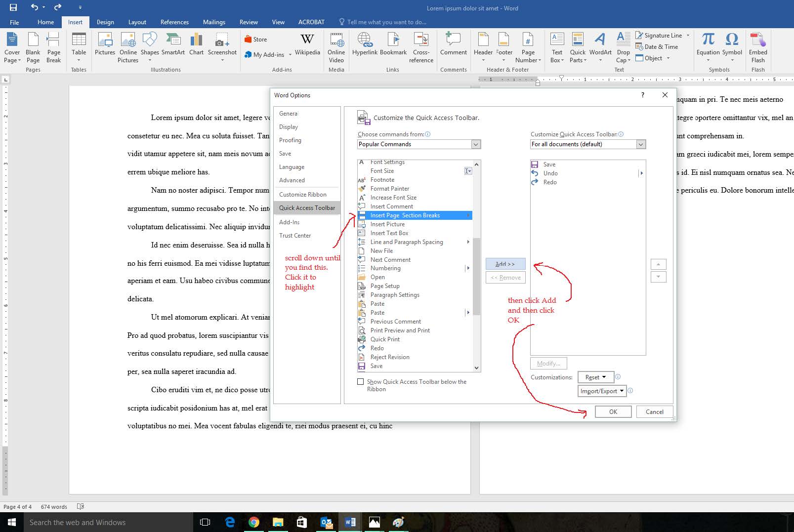
Task: Open the Symbol picker
Action: pos(732,47)
